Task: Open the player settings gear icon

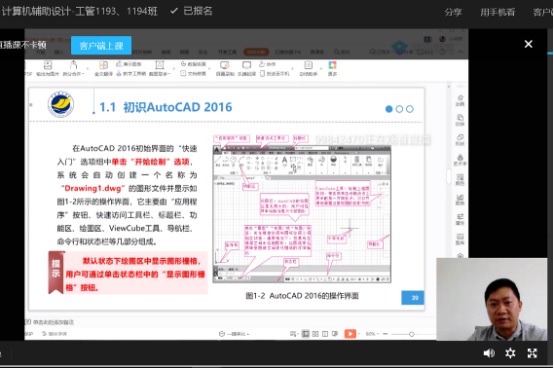Action: tap(510, 353)
